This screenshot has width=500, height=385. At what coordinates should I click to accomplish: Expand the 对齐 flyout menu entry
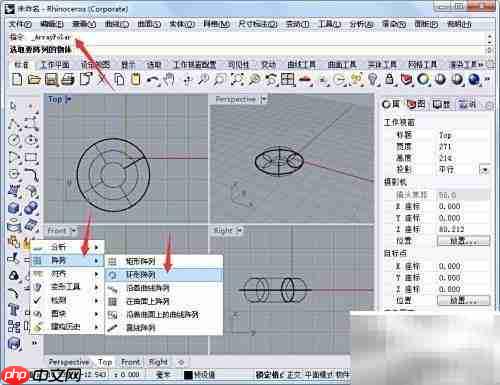(67, 274)
